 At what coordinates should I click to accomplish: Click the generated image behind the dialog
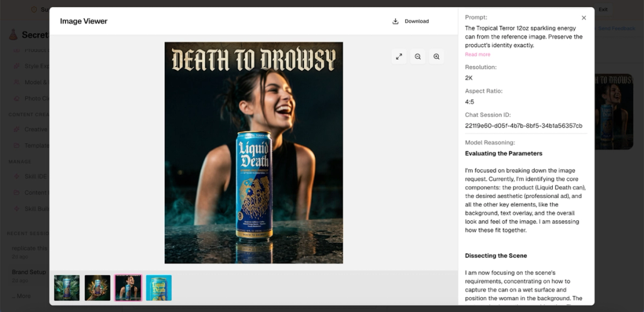coord(613,112)
